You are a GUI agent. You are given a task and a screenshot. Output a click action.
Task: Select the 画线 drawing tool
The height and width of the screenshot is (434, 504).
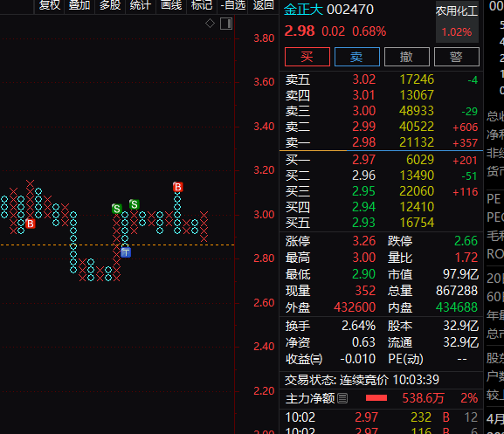pos(171,5)
